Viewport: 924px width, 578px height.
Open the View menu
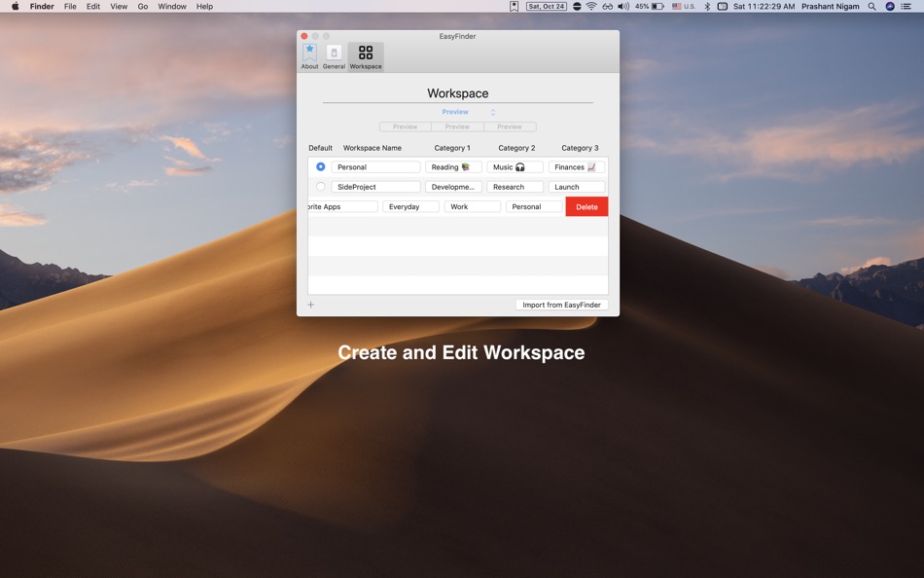[119, 7]
